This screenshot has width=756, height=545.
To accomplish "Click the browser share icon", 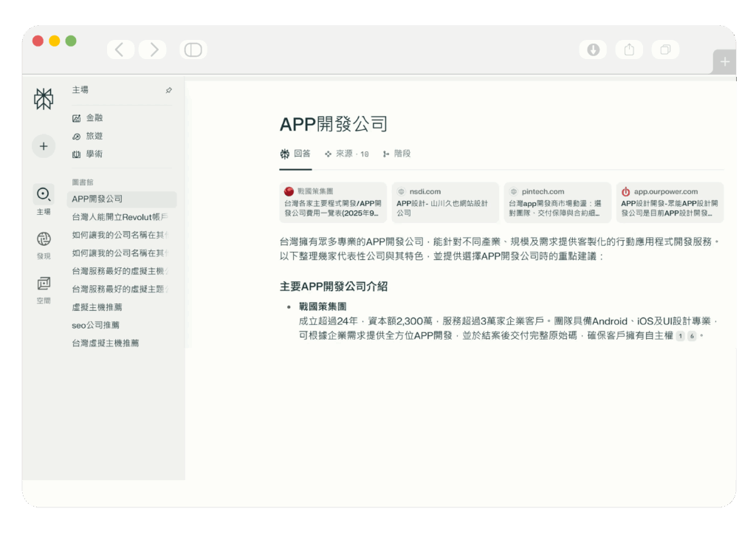I will (629, 49).
